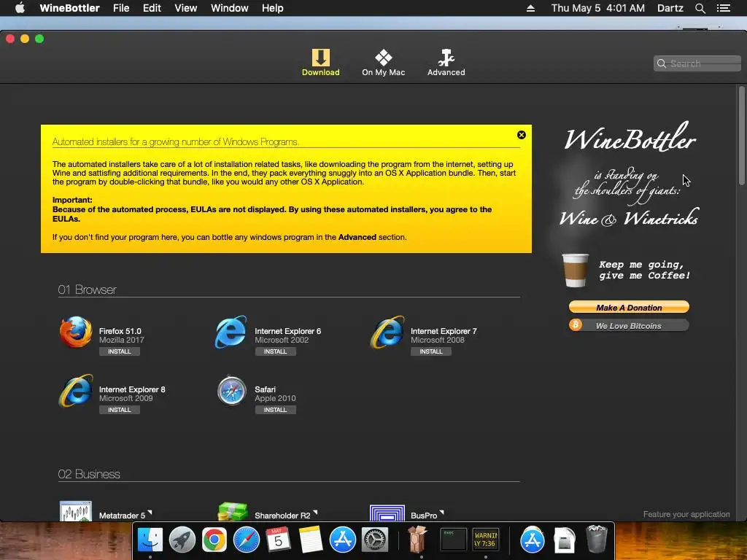
Task: Select the BusPro entry
Action: tap(407, 513)
